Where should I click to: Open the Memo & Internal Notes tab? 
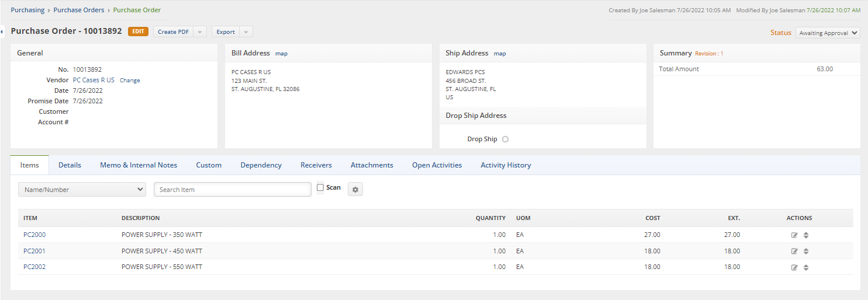click(x=139, y=165)
